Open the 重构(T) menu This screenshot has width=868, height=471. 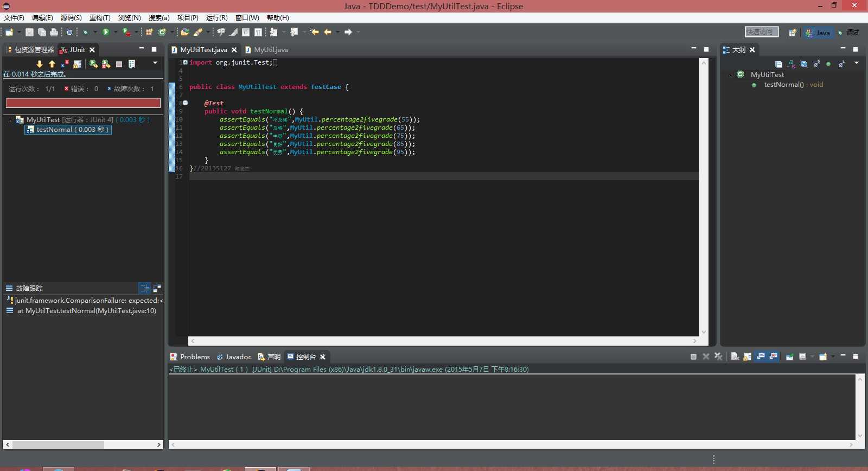pyautogui.click(x=100, y=18)
